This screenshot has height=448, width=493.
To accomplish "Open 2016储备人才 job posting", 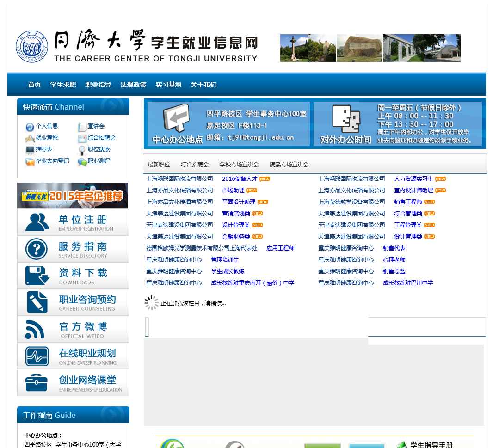I will [240, 179].
